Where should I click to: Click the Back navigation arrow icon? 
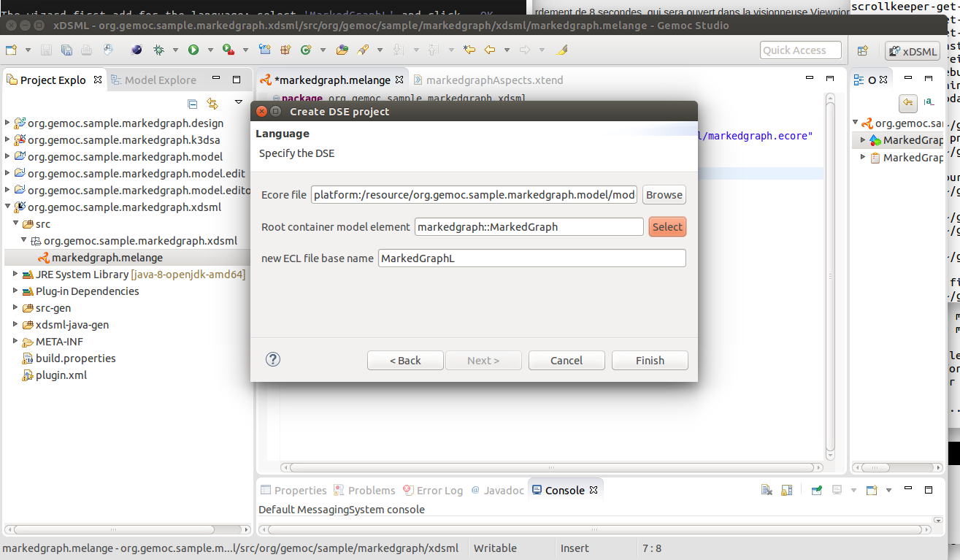pyautogui.click(x=490, y=50)
